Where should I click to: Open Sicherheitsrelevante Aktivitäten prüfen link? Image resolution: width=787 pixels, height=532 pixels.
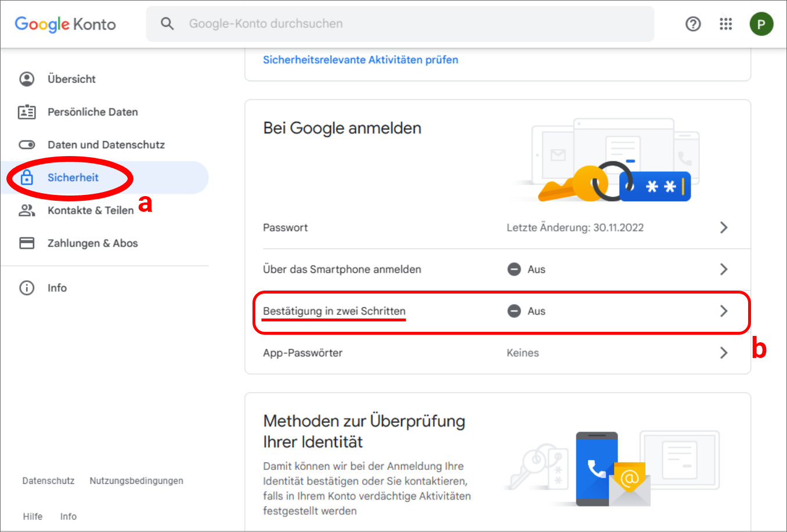(x=360, y=60)
